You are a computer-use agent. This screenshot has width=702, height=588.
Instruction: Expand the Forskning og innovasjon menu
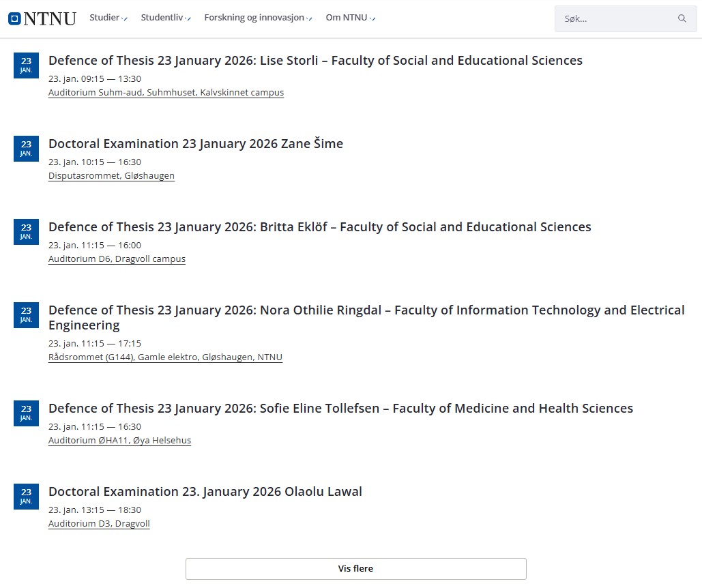click(x=259, y=18)
